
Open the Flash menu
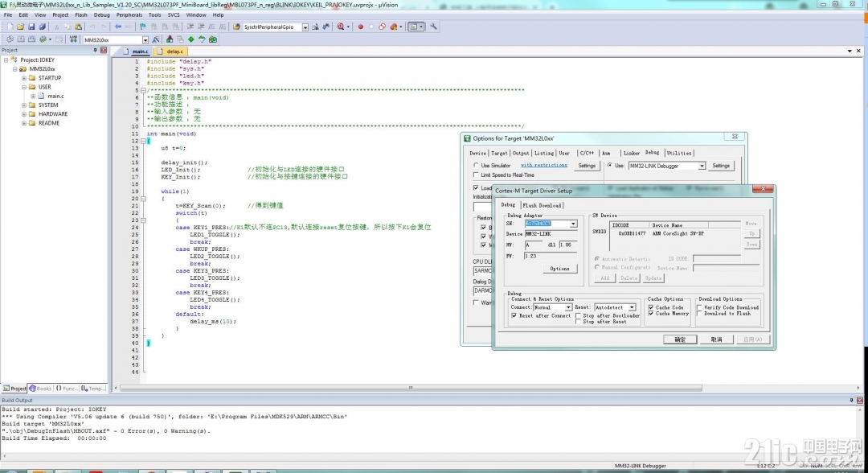pyautogui.click(x=81, y=15)
